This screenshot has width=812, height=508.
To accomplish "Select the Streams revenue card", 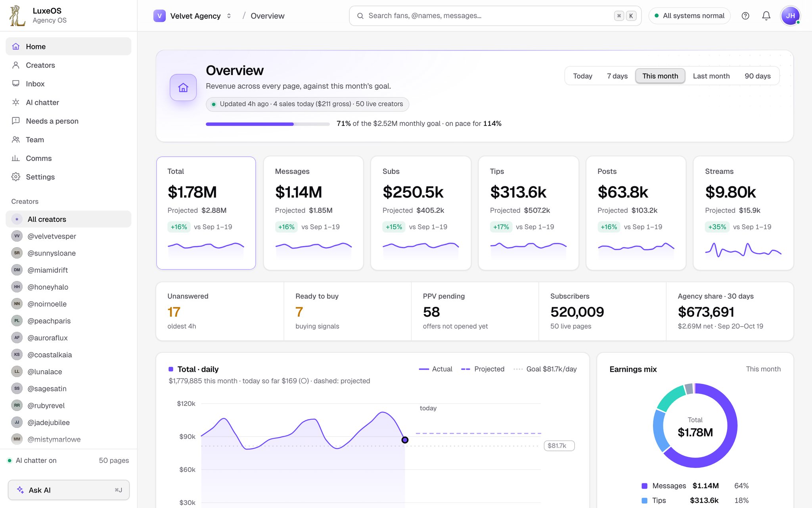I will (x=743, y=213).
